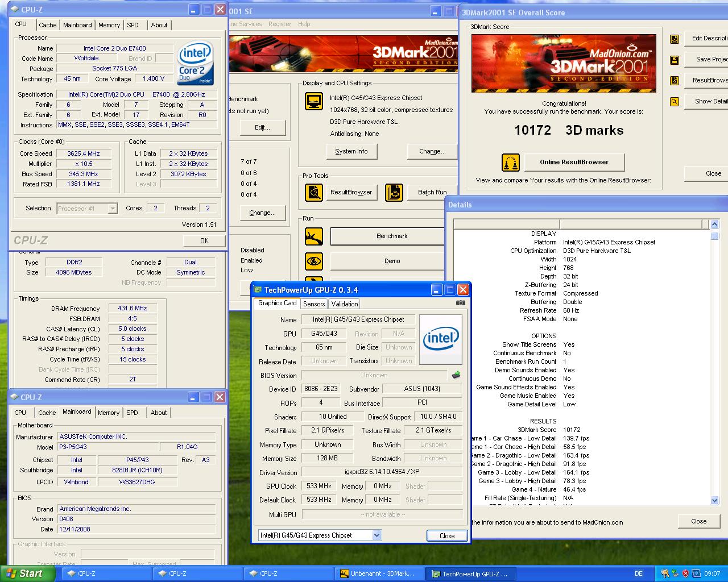Image resolution: width=728 pixels, height=582 pixels.
Task: Click the Edit Description icon
Action: [675, 39]
